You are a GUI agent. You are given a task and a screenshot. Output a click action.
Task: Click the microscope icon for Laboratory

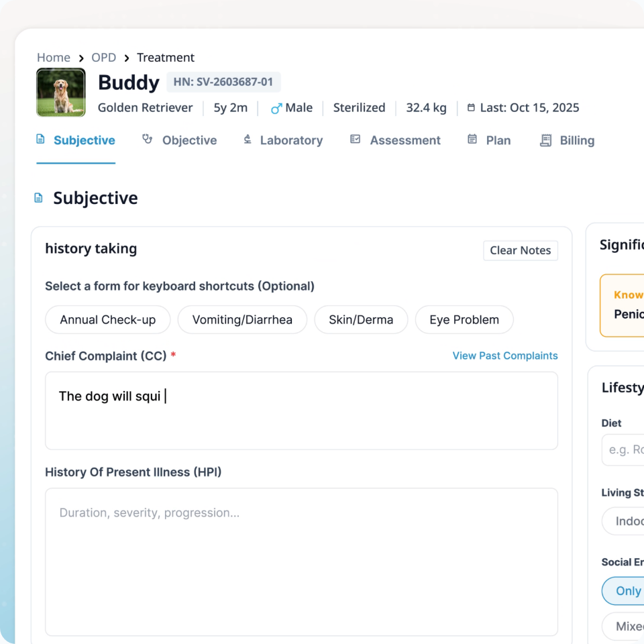(247, 140)
